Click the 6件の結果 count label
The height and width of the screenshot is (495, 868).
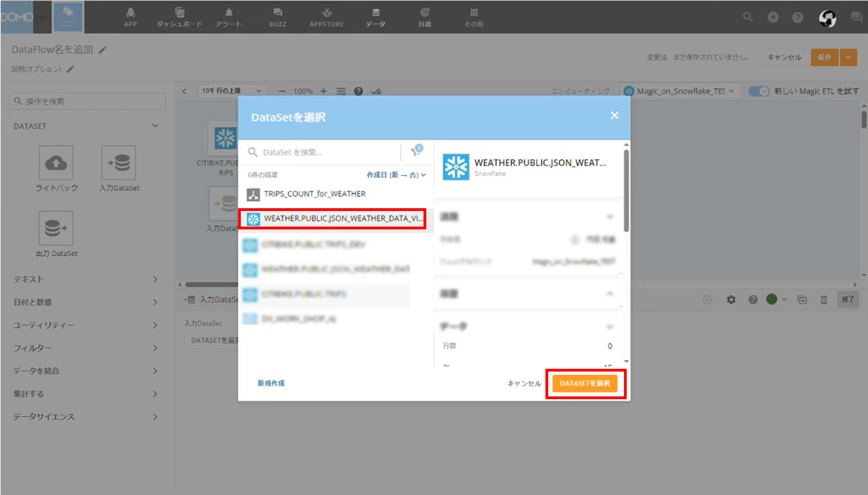[263, 175]
